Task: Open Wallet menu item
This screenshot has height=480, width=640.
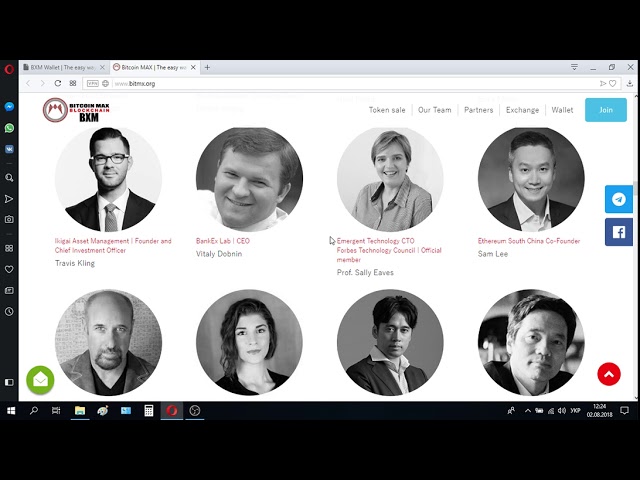Action: [x=562, y=110]
